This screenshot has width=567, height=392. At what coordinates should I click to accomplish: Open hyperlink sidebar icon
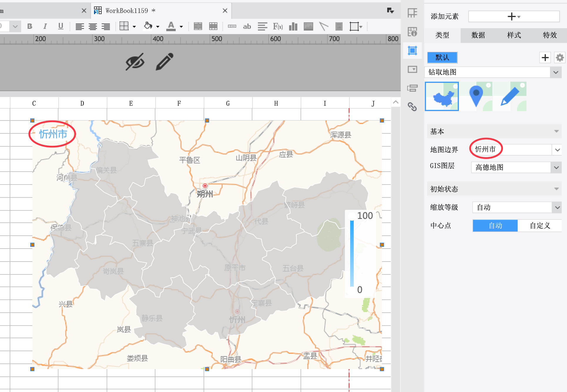[x=412, y=106]
